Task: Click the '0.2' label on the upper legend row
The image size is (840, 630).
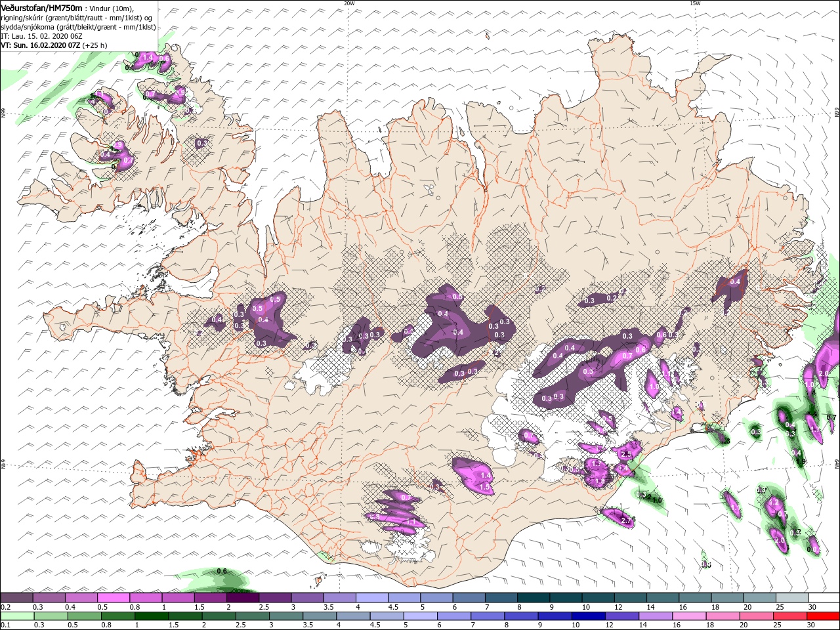Action: 5,607
